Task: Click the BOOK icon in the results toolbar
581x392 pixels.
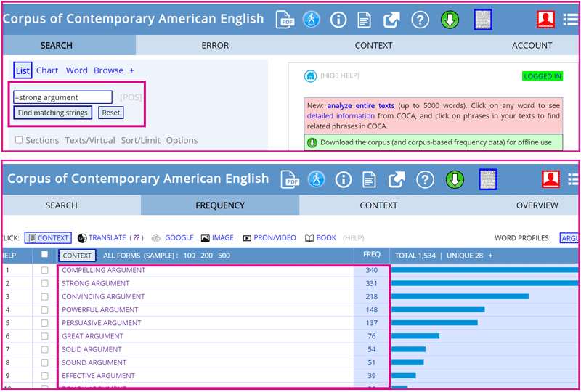Action: [309, 238]
